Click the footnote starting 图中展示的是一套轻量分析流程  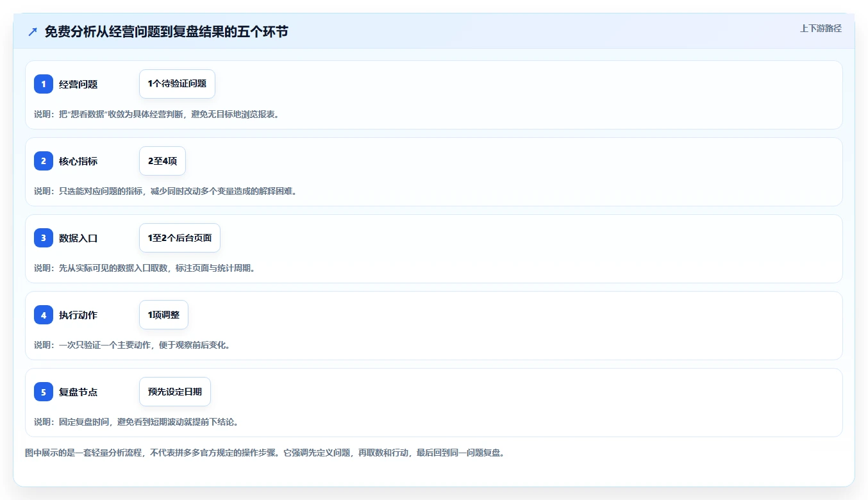tap(265, 453)
